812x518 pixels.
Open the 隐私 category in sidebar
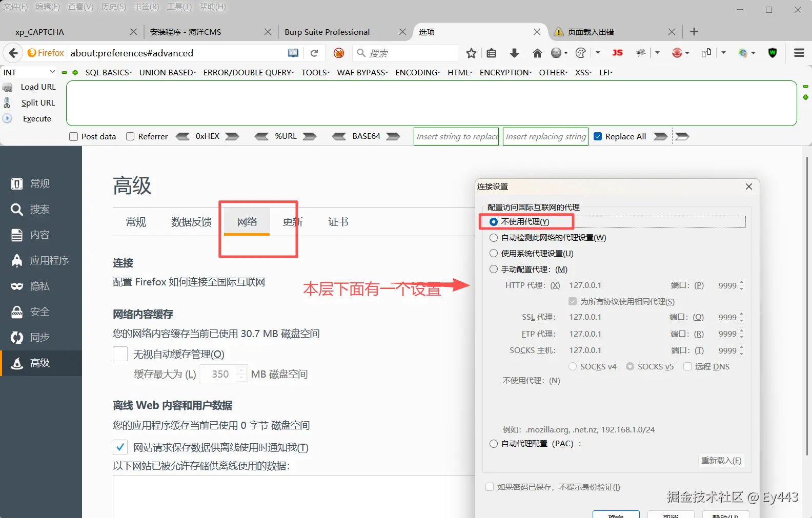pyautogui.click(x=41, y=286)
